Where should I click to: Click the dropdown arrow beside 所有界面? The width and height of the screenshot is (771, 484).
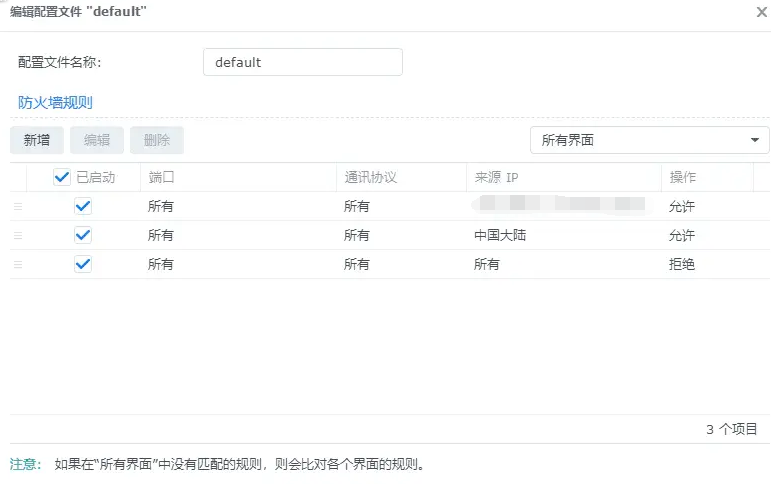coord(754,140)
